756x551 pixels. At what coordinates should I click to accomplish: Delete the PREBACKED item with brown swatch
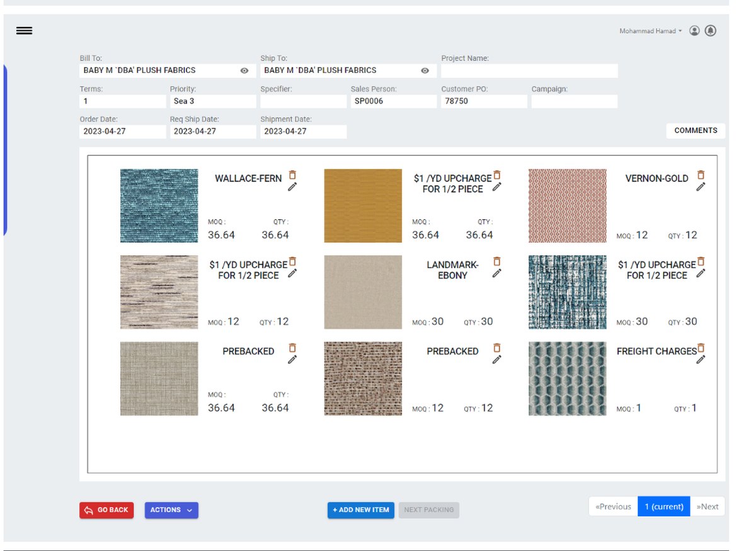(x=496, y=348)
